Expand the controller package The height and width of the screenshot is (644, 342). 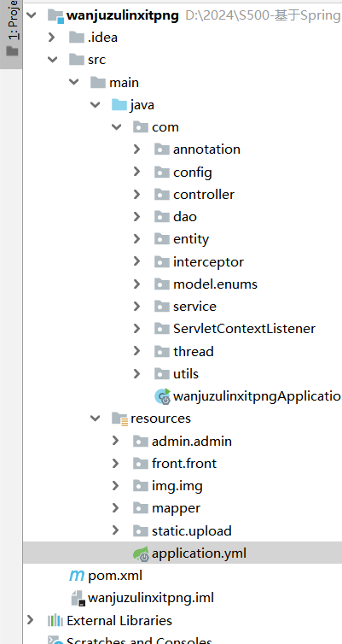pyautogui.click(x=137, y=194)
